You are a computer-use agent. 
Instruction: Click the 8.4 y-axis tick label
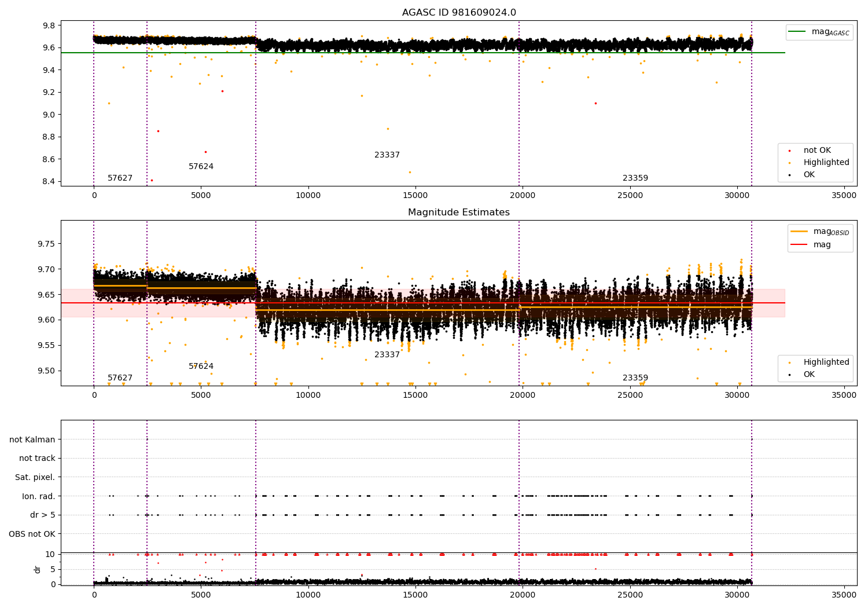point(49,182)
